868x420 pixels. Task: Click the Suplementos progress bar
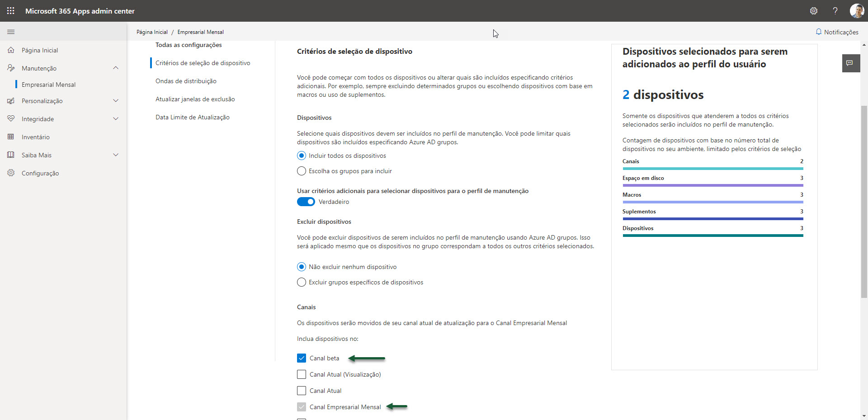point(713,219)
